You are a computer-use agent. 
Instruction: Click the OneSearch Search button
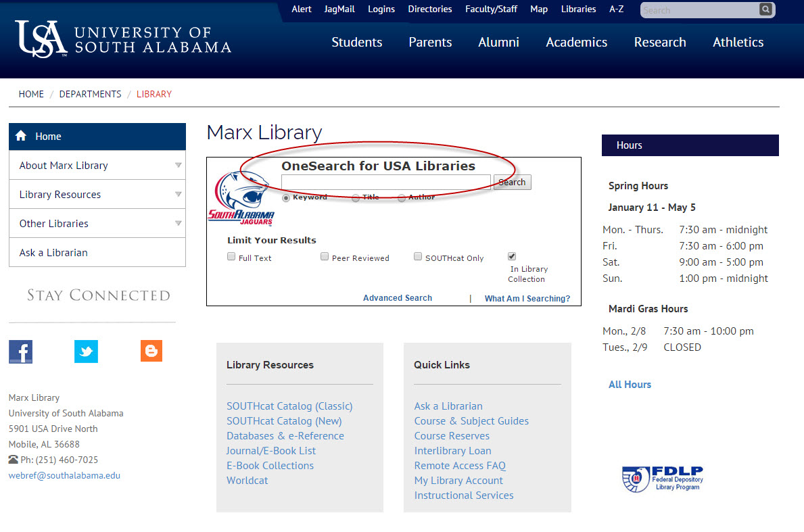pyautogui.click(x=513, y=183)
